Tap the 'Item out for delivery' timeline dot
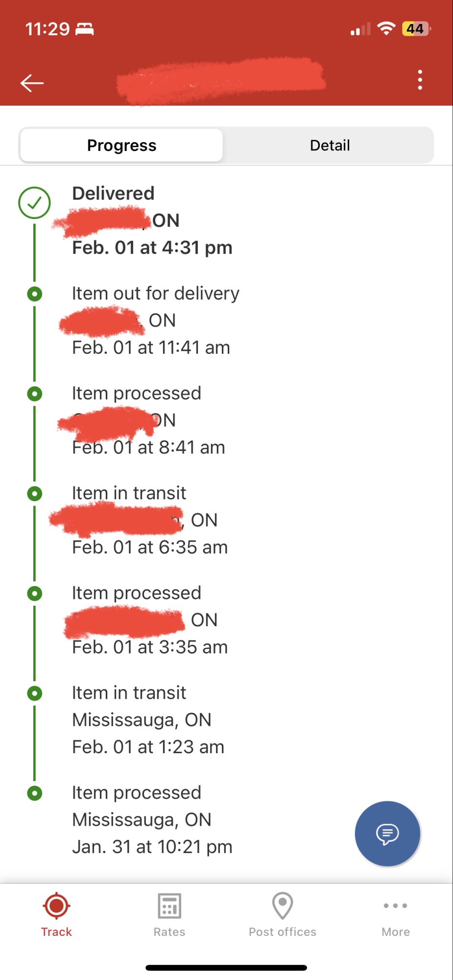This screenshot has height=980, width=453. click(34, 294)
